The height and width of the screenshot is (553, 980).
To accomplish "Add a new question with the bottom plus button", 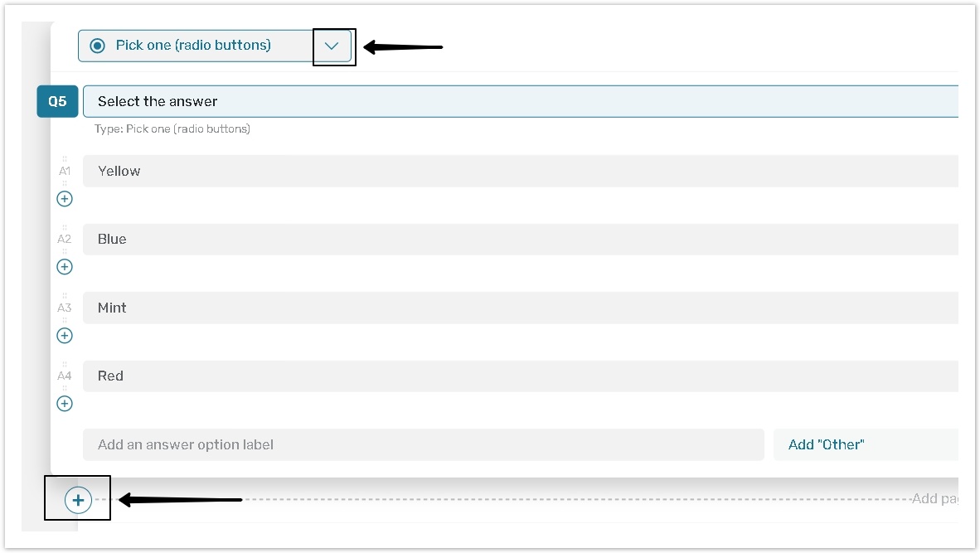I will tap(78, 500).
